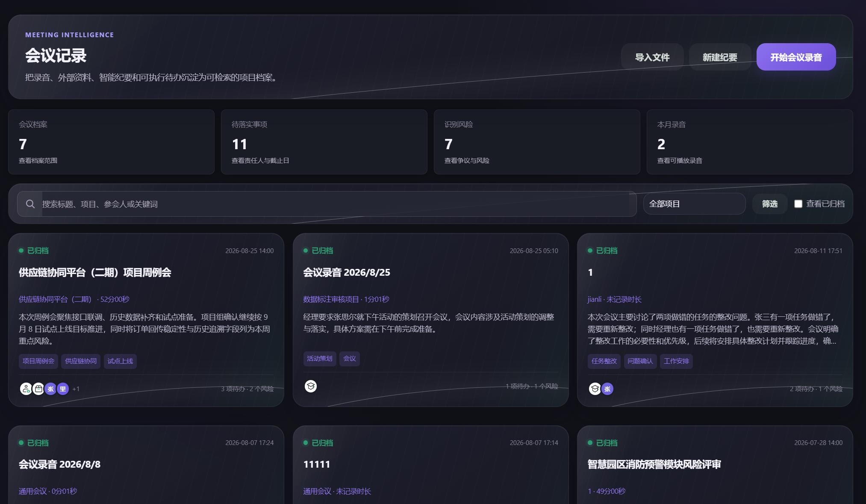
Task: Click the 会议记录 page heading
Action: (56, 56)
